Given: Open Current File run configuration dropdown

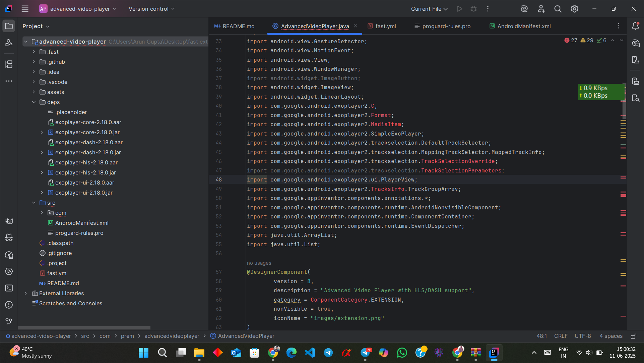Looking at the screenshot, I should coord(429,9).
